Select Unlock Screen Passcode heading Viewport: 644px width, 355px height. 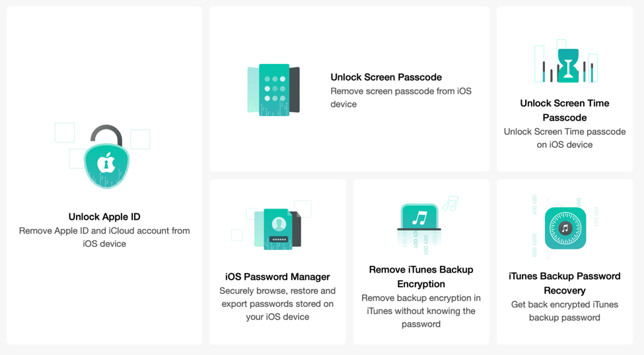click(386, 77)
